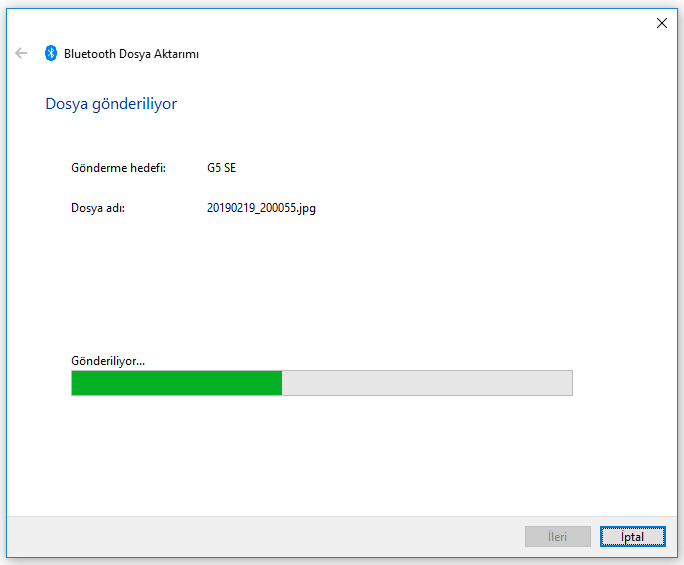This screenshot has width=684, height=565.
Task: Close the Bluetooth transfer window
Action: click(661, 23)
